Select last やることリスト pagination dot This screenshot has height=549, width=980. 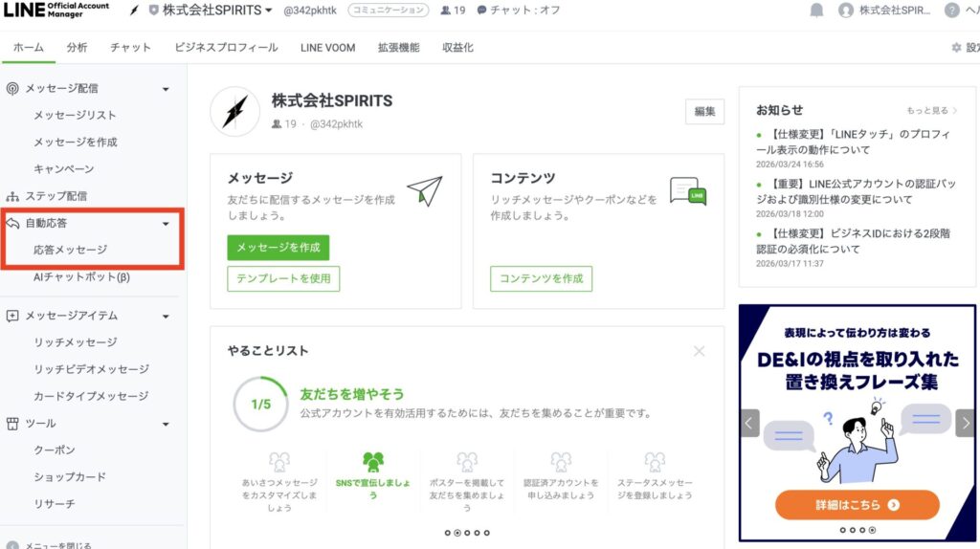487,533
